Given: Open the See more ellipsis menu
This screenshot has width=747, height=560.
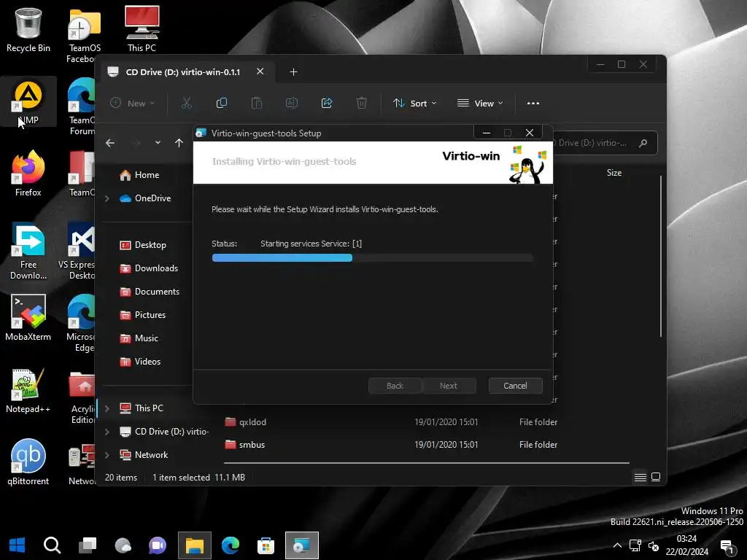Looking at the screenshot, I should point(533,104).
